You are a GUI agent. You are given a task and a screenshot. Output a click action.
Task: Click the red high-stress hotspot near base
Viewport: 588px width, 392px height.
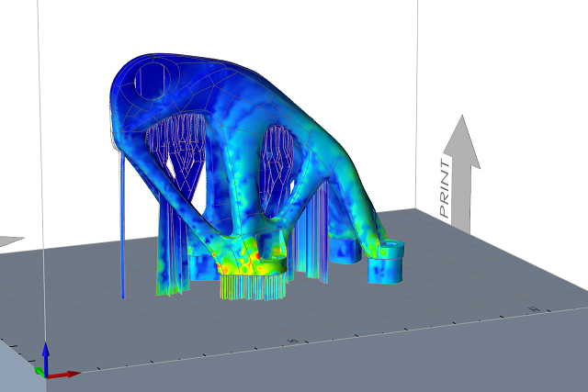[244, 254]
